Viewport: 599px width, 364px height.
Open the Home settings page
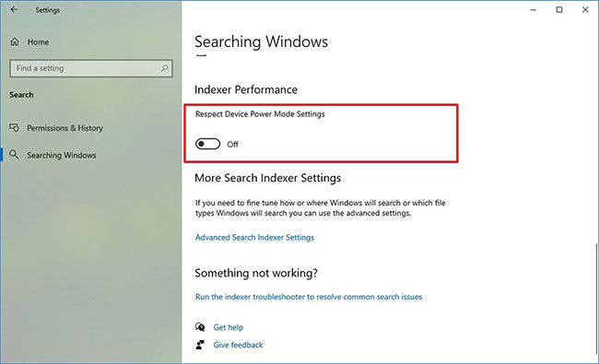pyautogui.click(x=38, y=42)
